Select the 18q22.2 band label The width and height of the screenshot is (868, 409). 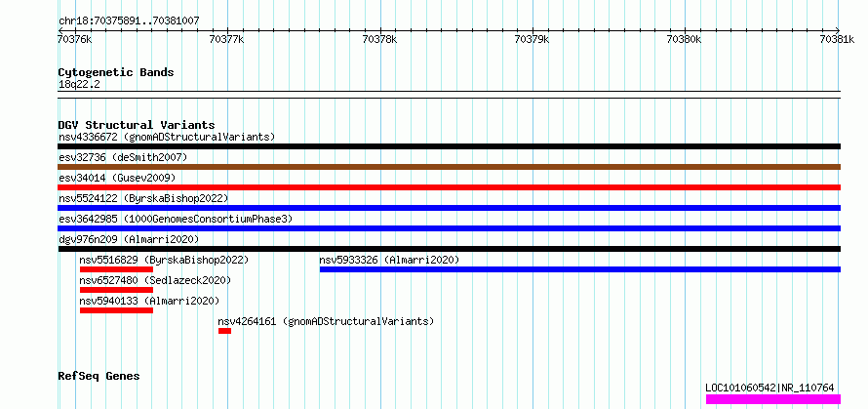tap(79, 84)
